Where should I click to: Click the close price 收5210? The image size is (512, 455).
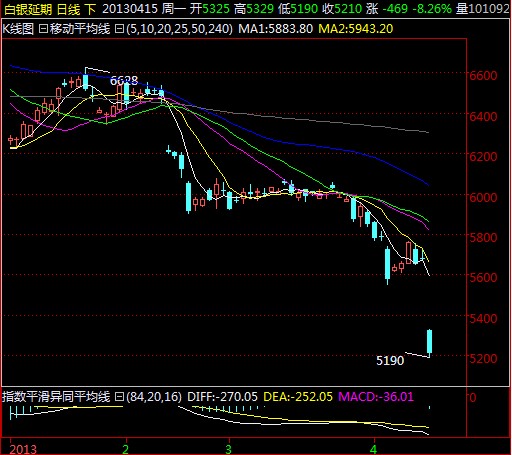tap(342, 9)
